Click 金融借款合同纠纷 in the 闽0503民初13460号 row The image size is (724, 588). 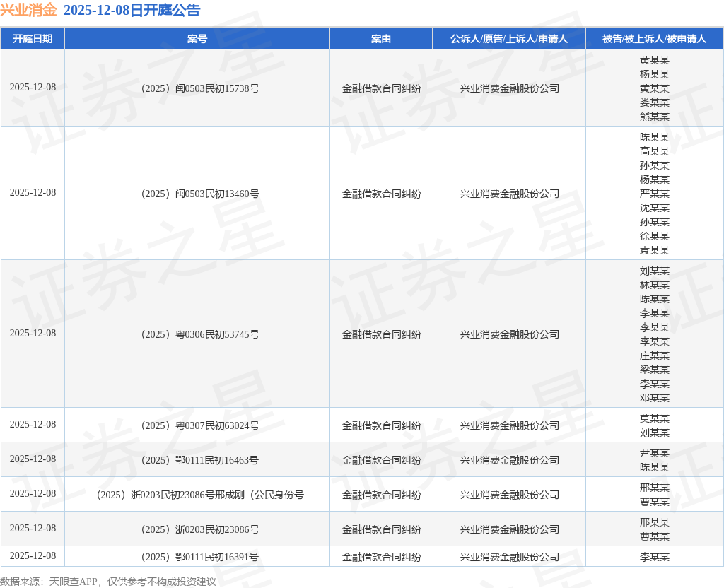coord(381,194)
